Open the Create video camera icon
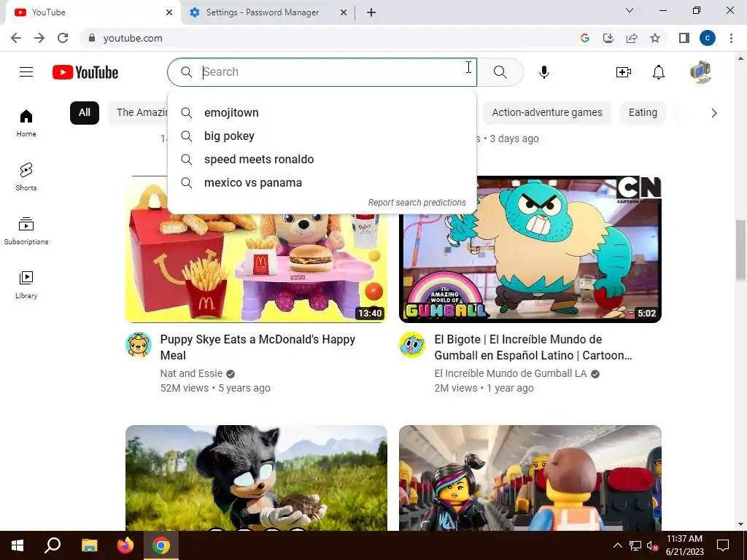The height and width of the screenshot is (560, 747). (x=623, y=72)
